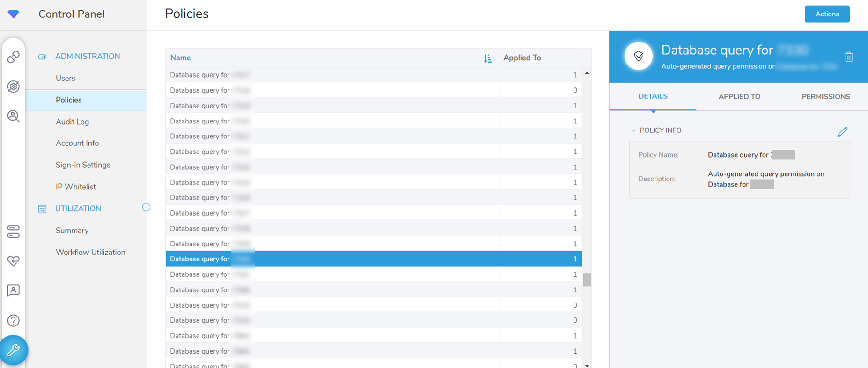Open the user search sidebar icon
The image size is (868, 368).
coord(14,116)
